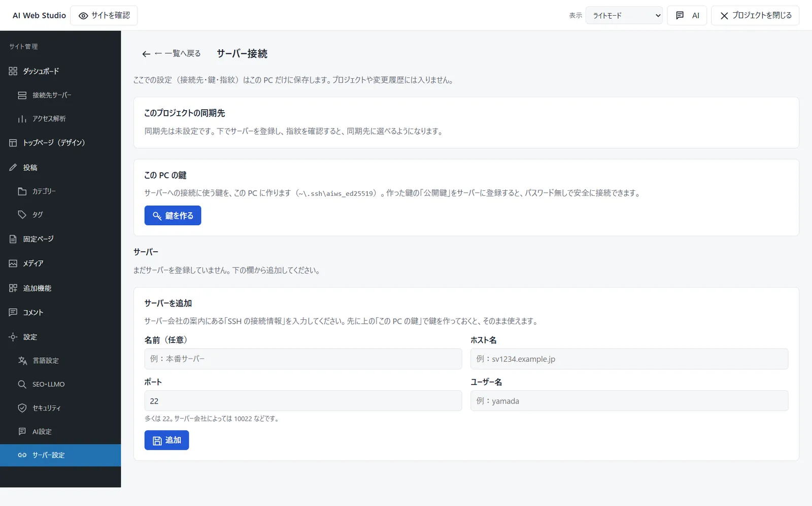
Task: Open the ライトモード display mode dropdown
Action: coord(624,15)
